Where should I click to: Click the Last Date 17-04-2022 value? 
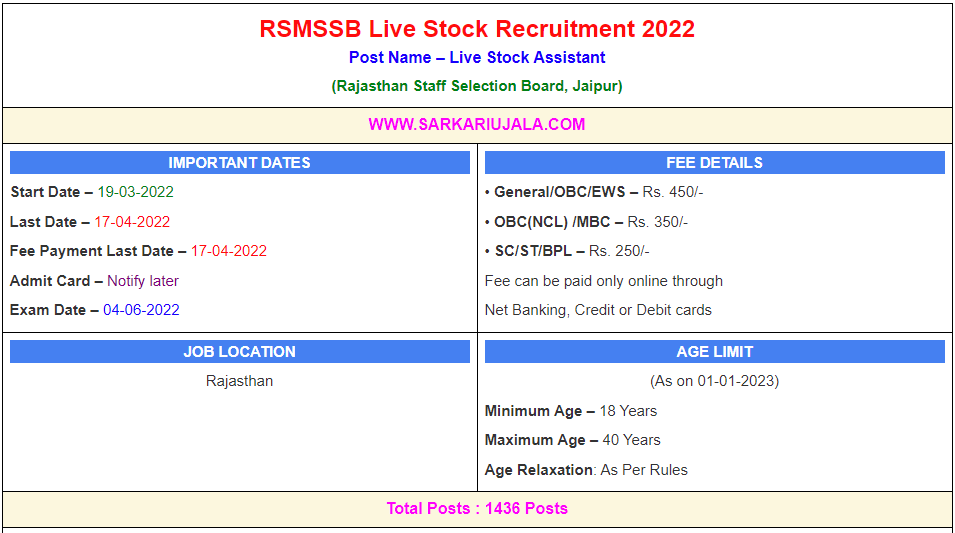pos(132,222)
